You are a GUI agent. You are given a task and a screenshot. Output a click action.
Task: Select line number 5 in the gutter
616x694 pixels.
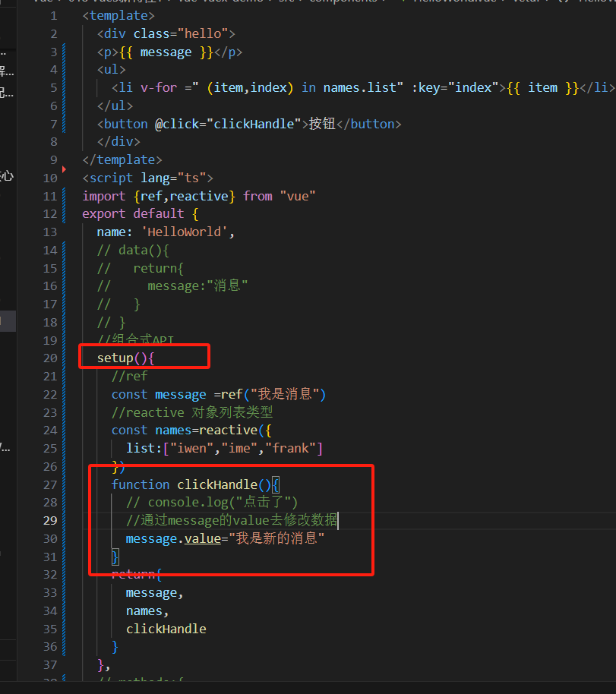54,88
